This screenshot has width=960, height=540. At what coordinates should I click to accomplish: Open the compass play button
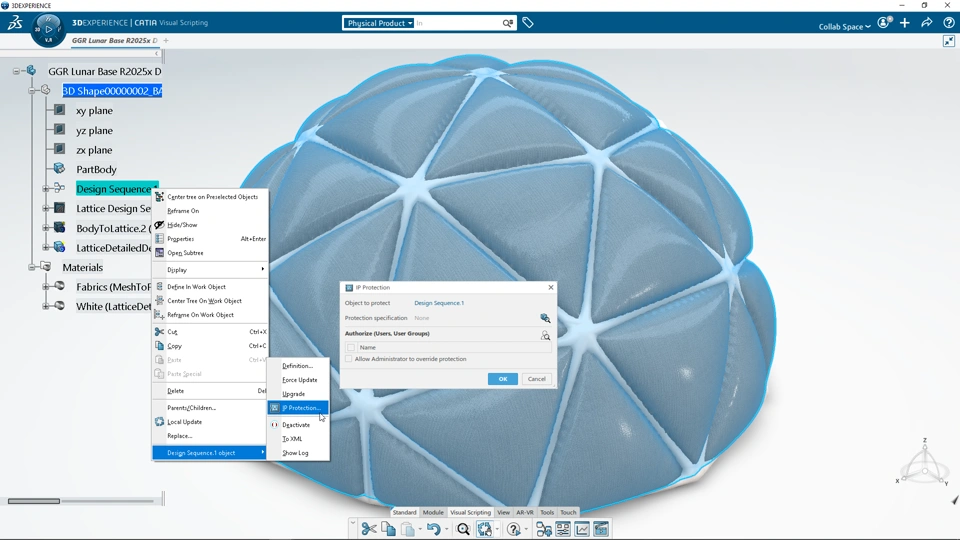point(48,29)
